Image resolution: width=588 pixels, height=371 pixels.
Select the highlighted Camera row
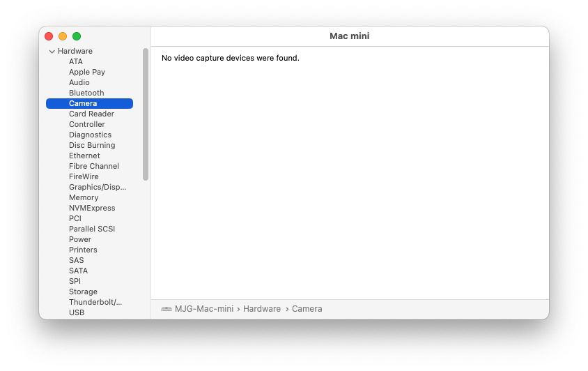click(x=89, y=103)
